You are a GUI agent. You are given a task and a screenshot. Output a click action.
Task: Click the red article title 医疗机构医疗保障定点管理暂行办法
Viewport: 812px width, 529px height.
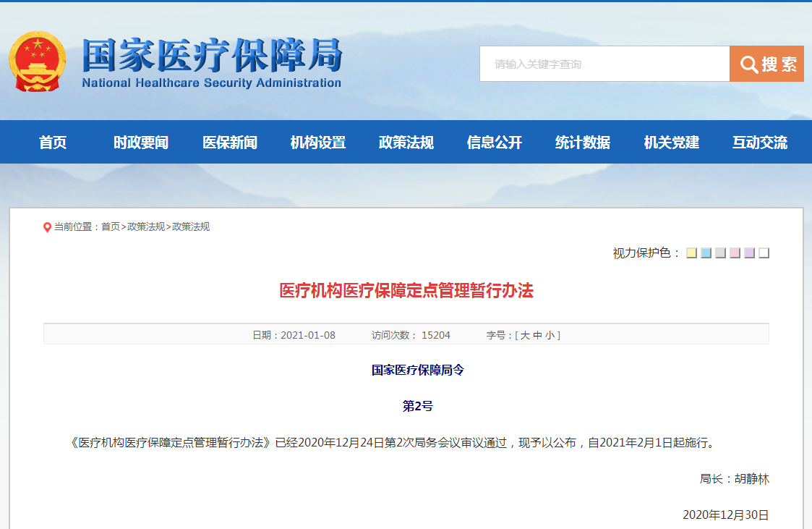[x=406, y=291]
